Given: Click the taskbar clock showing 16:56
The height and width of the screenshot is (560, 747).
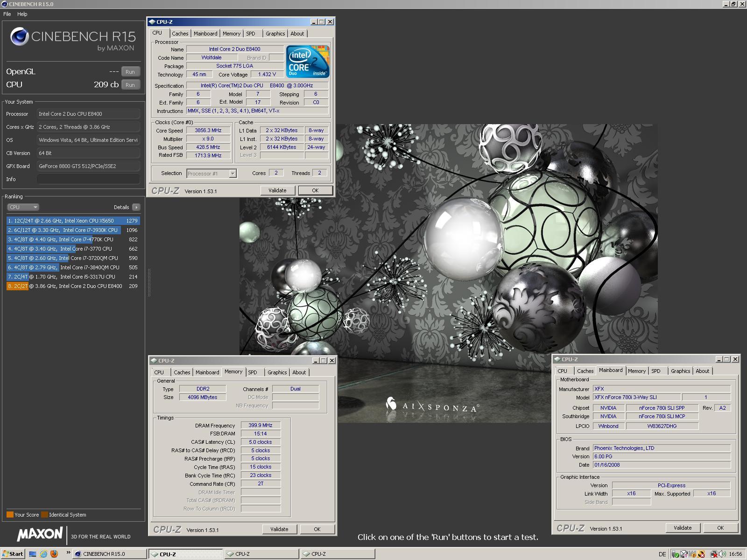Looking at the screenshot, I should [x=735, y=554].
